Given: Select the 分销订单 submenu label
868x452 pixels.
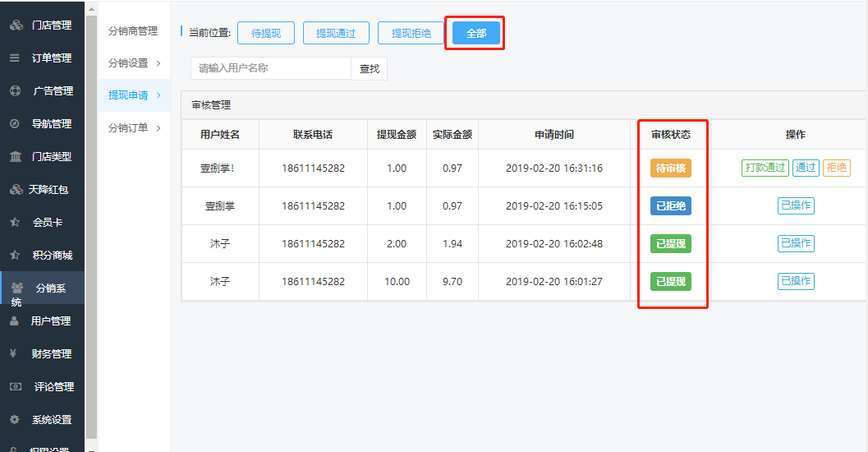Looking at the screenshot, I should pos(128,128).
